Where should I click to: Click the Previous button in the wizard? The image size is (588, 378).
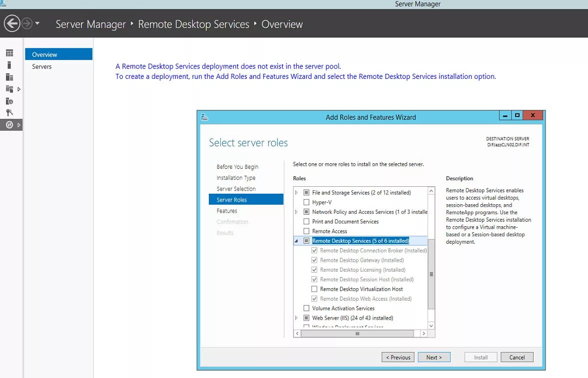(398, 358)
